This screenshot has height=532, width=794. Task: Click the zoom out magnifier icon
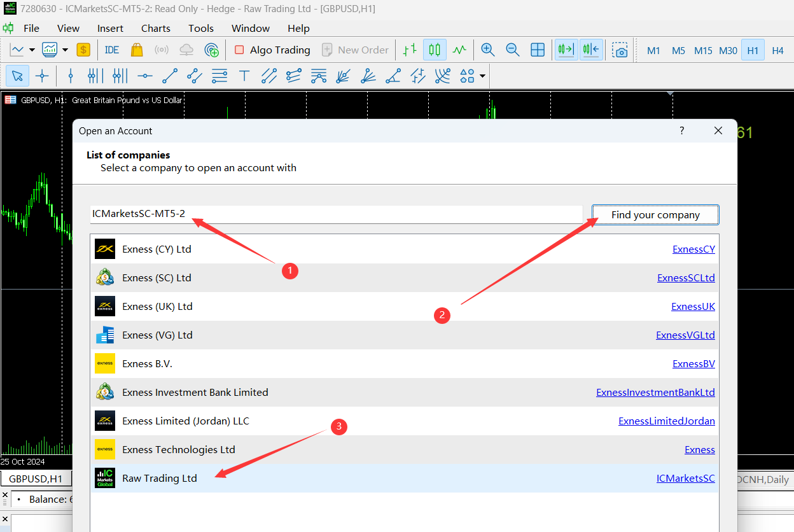512,50
